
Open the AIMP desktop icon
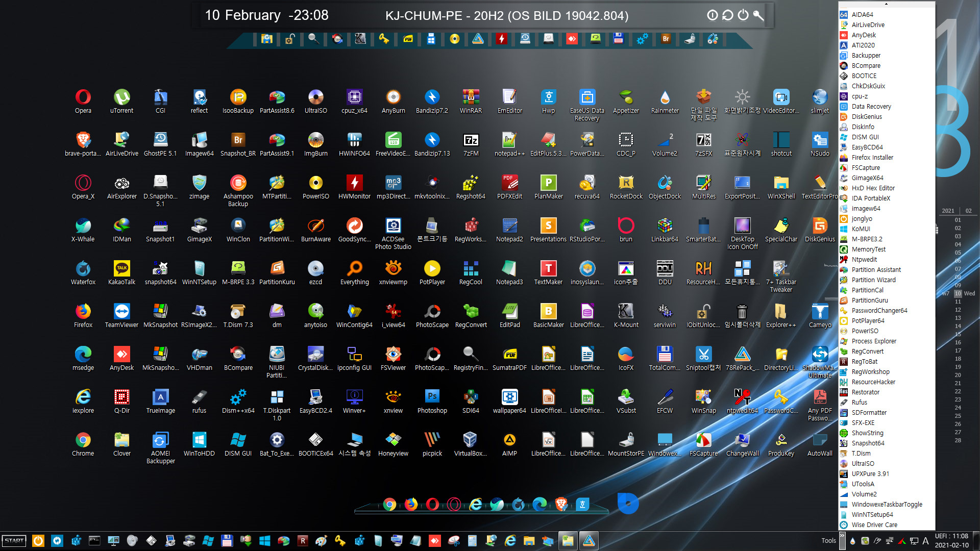509,444
